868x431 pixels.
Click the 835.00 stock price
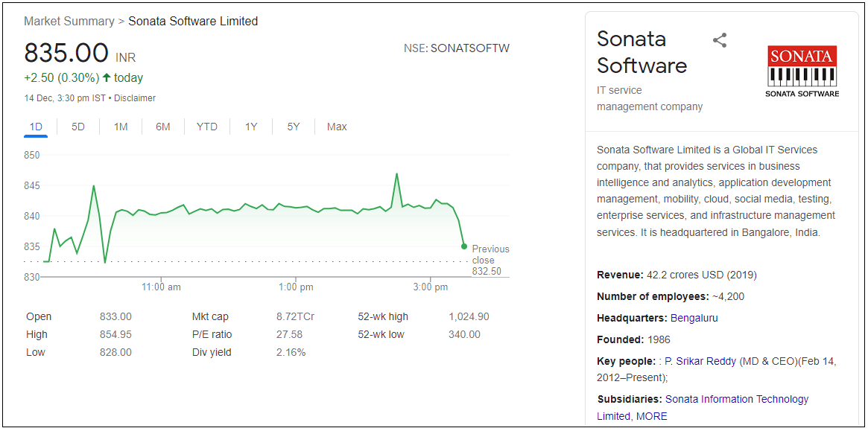pyautogui.click(x=66, y=53)
